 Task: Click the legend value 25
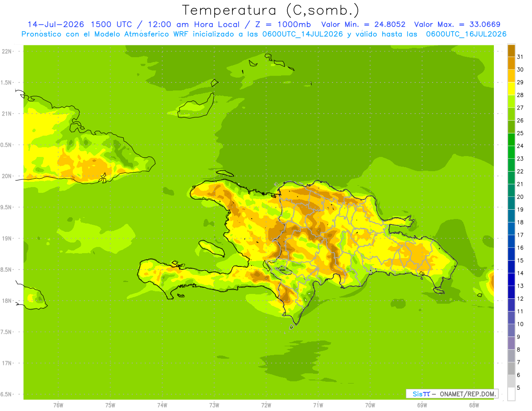point(520,133)
